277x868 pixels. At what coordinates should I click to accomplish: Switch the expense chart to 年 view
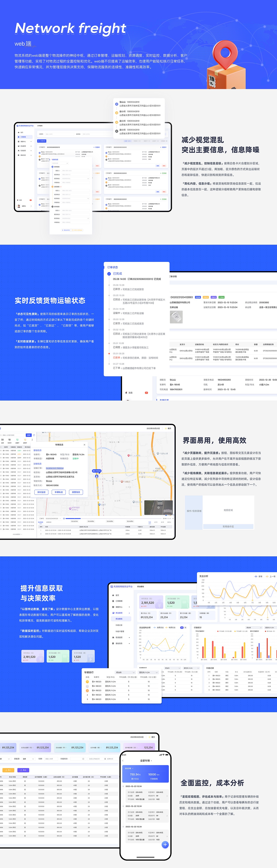pyautogui.click(x=185, y=627)
